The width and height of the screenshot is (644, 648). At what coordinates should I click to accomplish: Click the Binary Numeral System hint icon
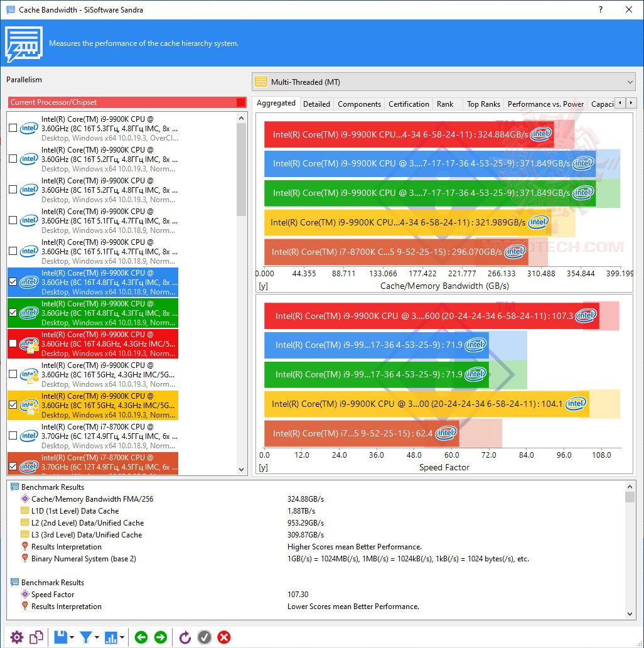tap(24, 558)
